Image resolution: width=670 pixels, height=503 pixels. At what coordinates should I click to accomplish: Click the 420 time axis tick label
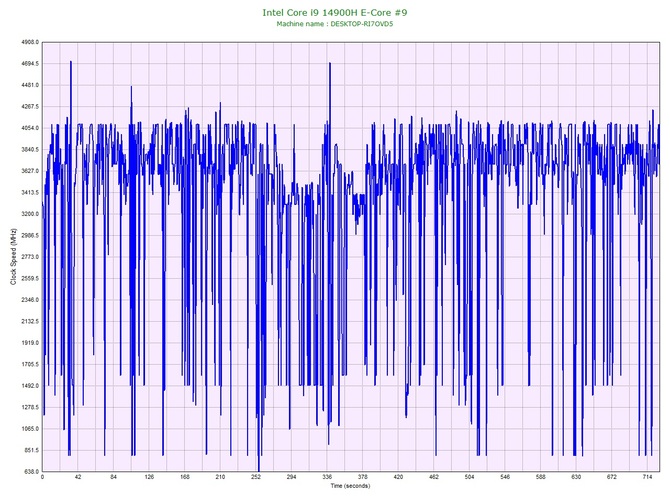coord(398,477)
